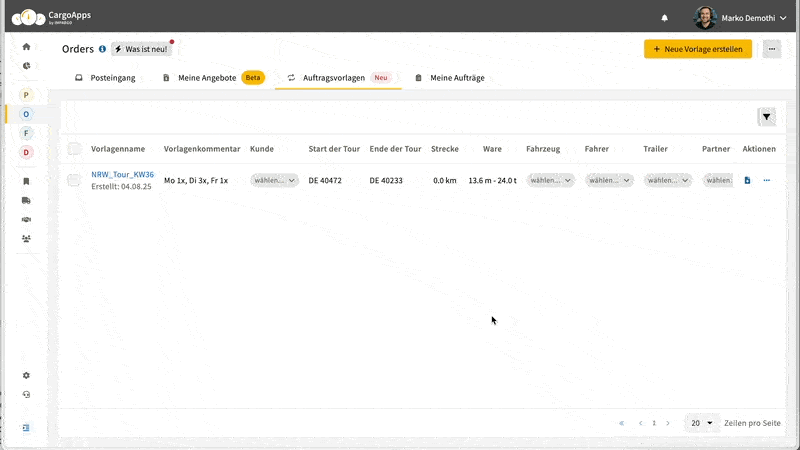This screenshot has width=800, height=450.
Task: Click Marko Demothi profile picture
Action: coord(705,18)
